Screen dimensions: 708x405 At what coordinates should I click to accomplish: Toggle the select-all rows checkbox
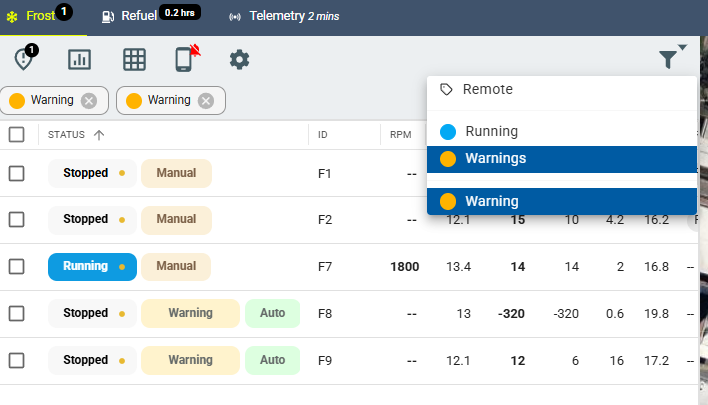16,135
